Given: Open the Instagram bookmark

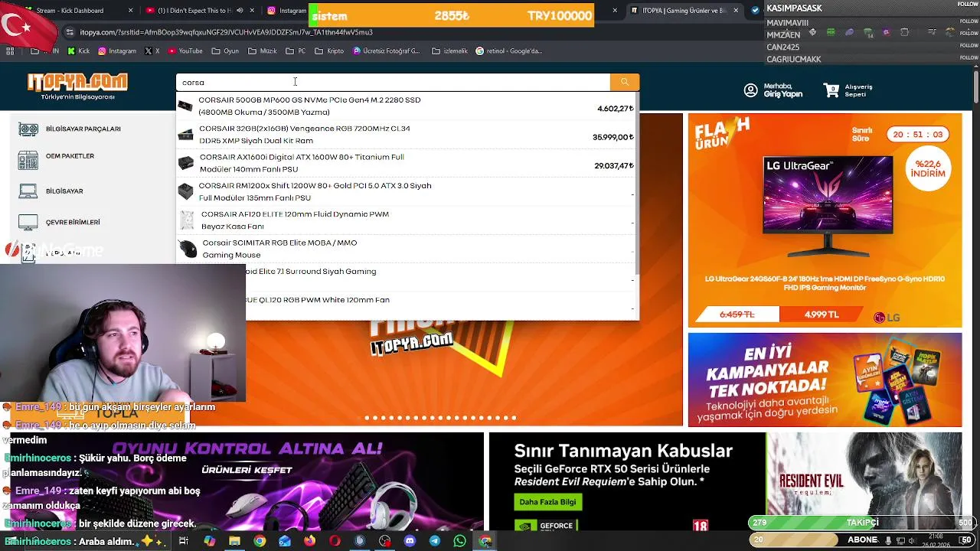Looking at the screenshot, I should pyautogui.click(x=117, y=51).
